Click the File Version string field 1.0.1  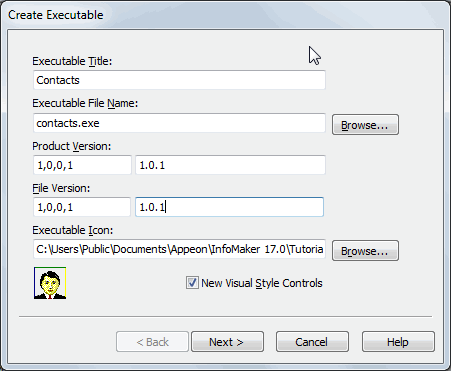tap(229, 207)
